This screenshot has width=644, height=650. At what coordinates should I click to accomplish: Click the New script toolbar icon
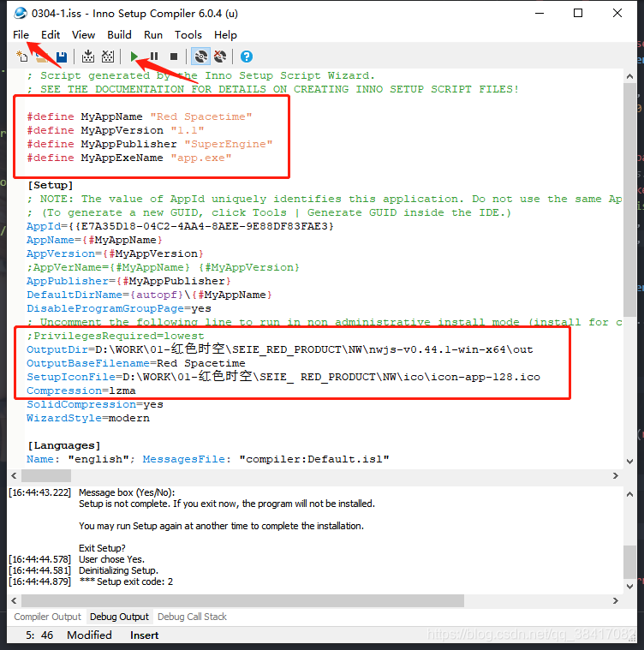[21, 57]
